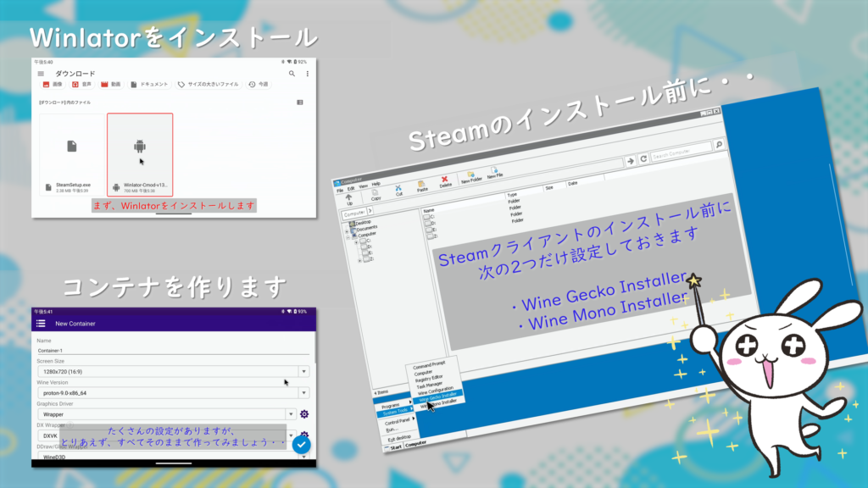Expand the Z: drive tree node

tap(359, 260)
